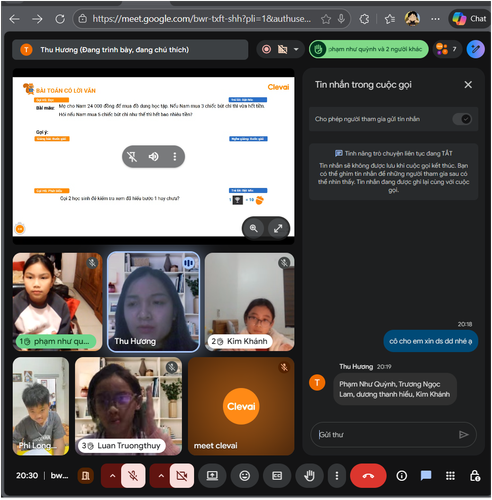The height and width of the screenshot is (500, 492).
Task: Open browser extensions puzzle icon
Action: [364, 19]
